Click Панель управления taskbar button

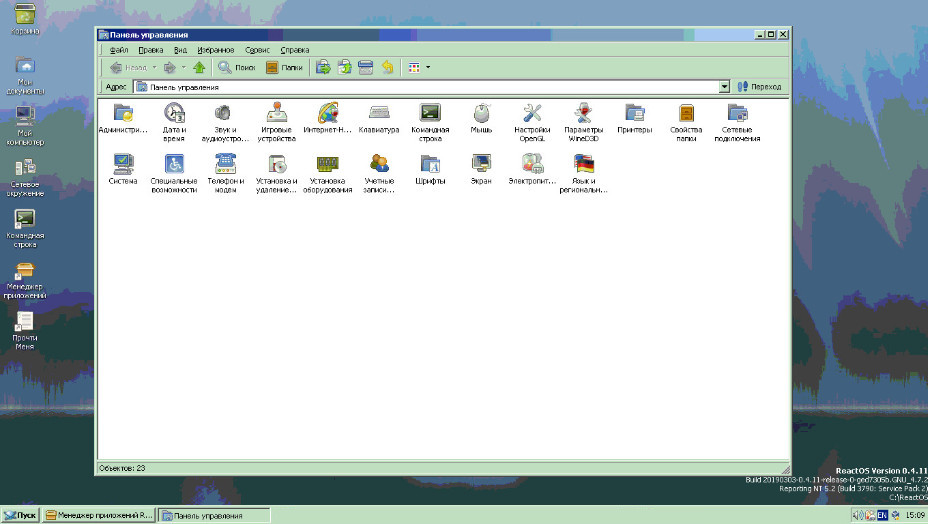(214, 515)
